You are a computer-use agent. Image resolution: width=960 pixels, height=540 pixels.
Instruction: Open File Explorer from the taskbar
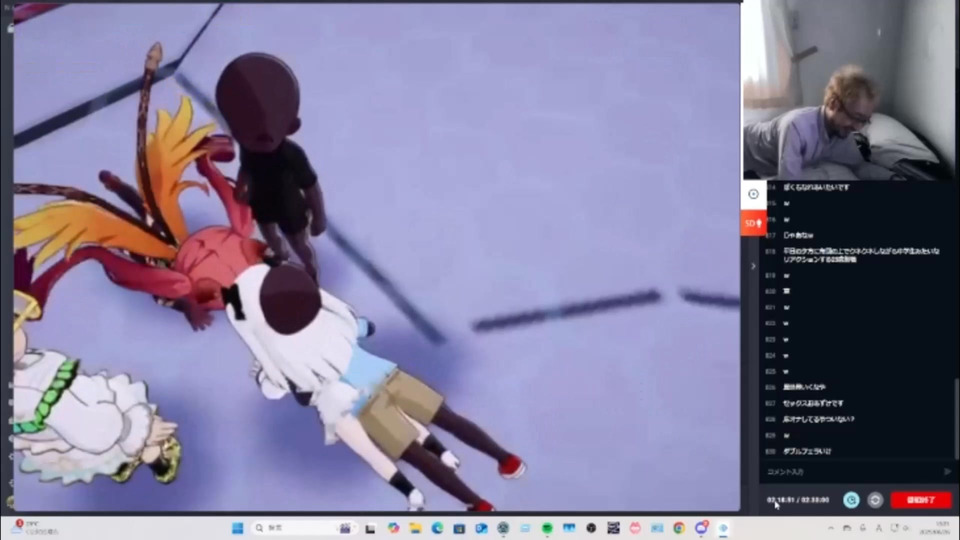tap(415, 528)
